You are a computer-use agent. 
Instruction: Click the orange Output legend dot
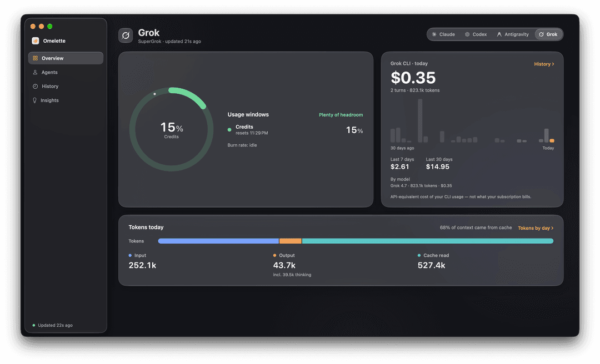(x=275, y=255)
